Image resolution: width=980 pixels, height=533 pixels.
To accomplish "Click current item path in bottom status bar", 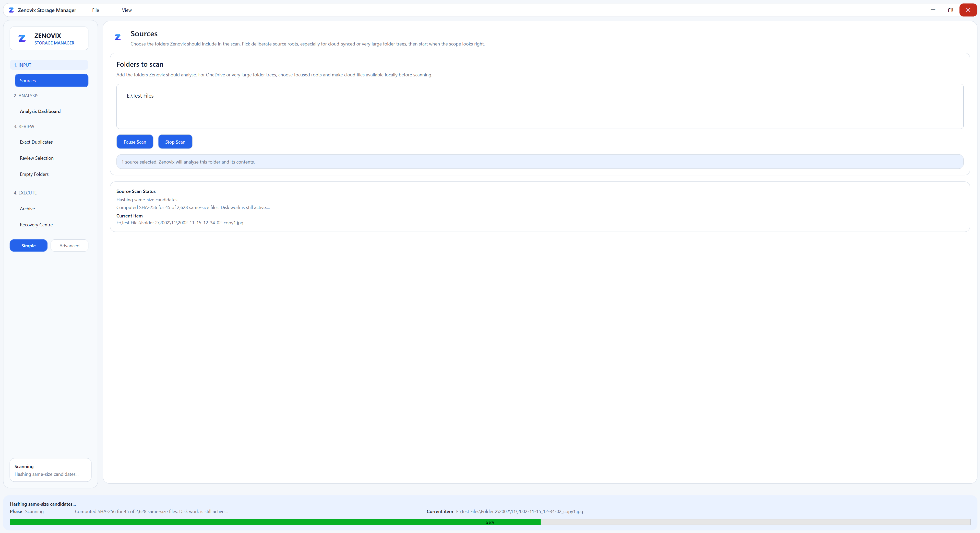I will pos(519,512).
